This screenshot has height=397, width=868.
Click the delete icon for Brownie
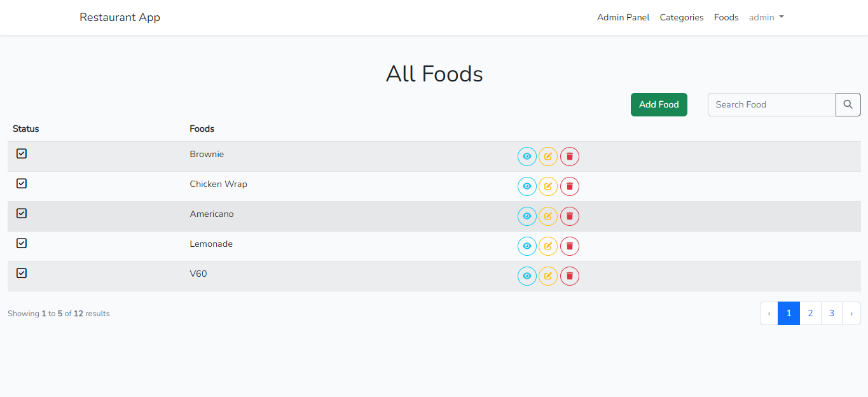pos(569,156)
